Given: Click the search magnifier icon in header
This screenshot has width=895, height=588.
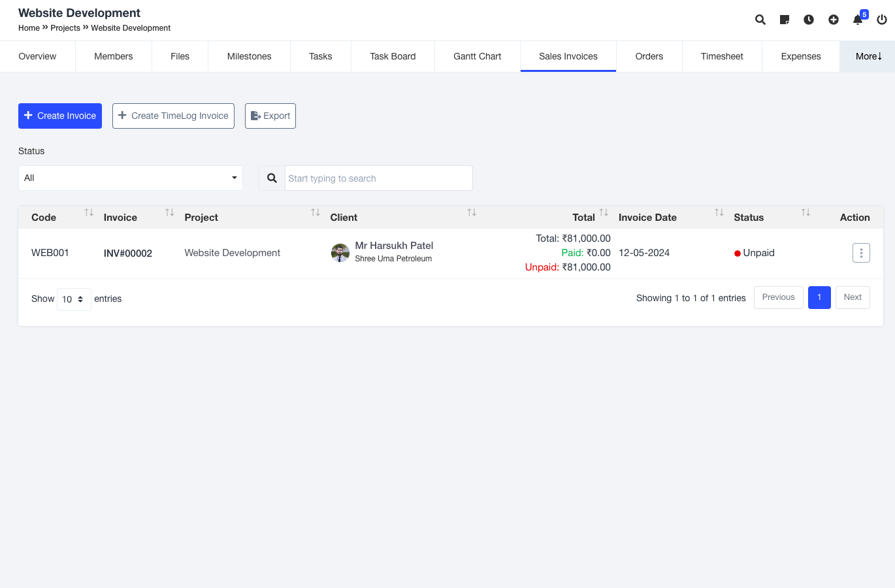Looking at the screenshot, I should point(760,20).
